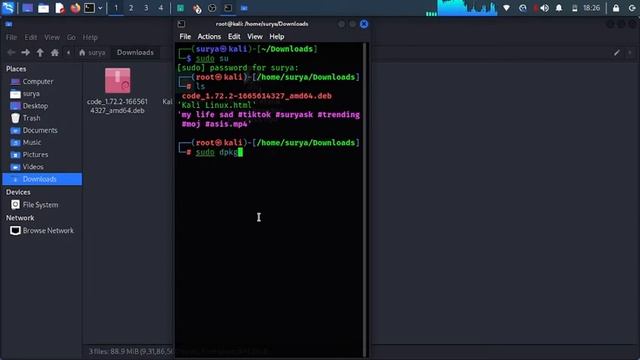Open View menu in file manager
This screenshot has height=360, width=640.
52,37
